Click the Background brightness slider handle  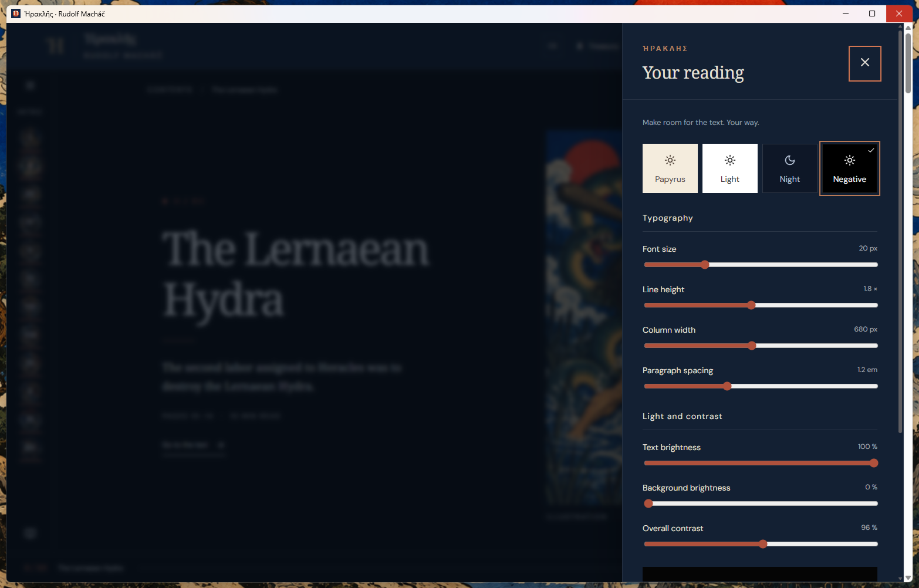[648, 503]
